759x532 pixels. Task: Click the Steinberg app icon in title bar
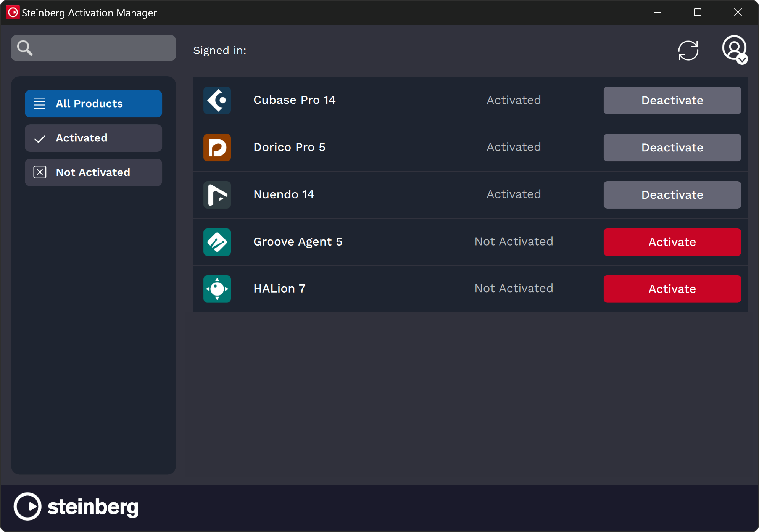pos(13,13)
